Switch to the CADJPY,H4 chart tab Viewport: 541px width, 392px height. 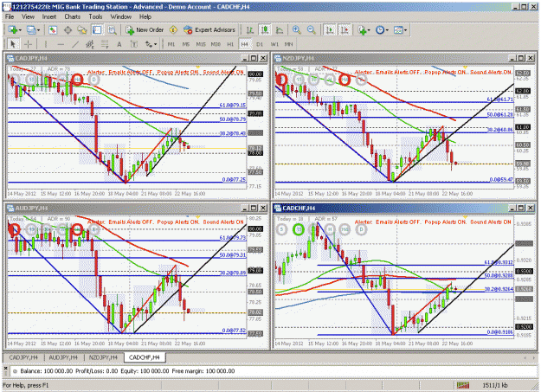tap(23, 357)
